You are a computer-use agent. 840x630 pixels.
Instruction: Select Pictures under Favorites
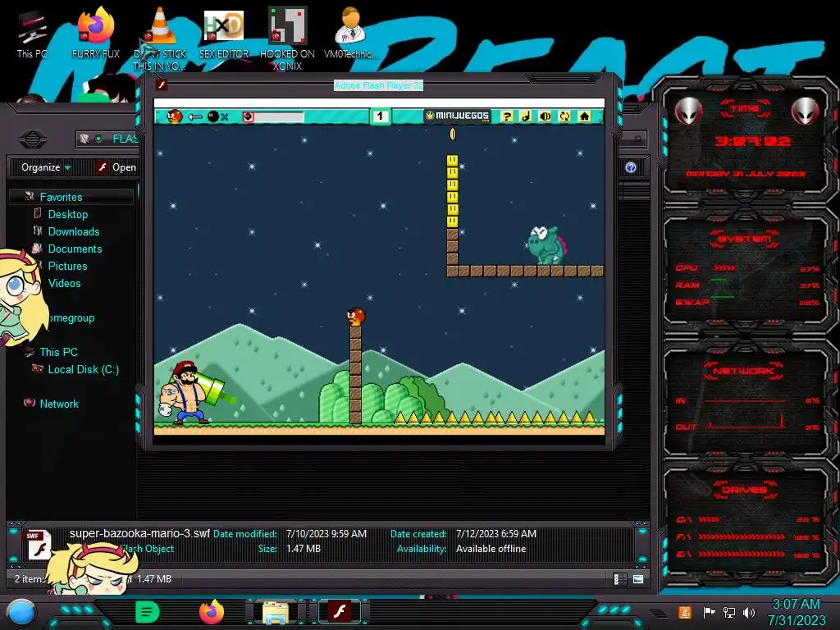[x=67, y=267]
